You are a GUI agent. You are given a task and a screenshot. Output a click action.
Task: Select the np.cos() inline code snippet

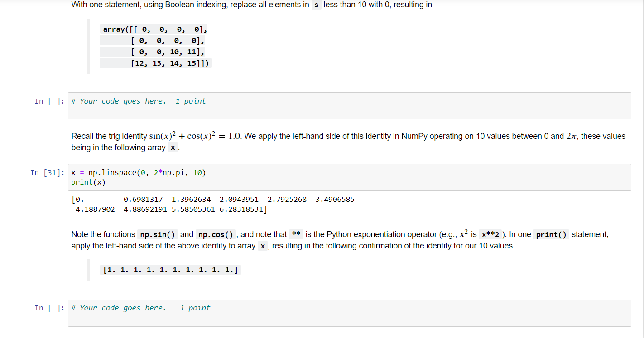pyautogui.click(x=215, y=234)
